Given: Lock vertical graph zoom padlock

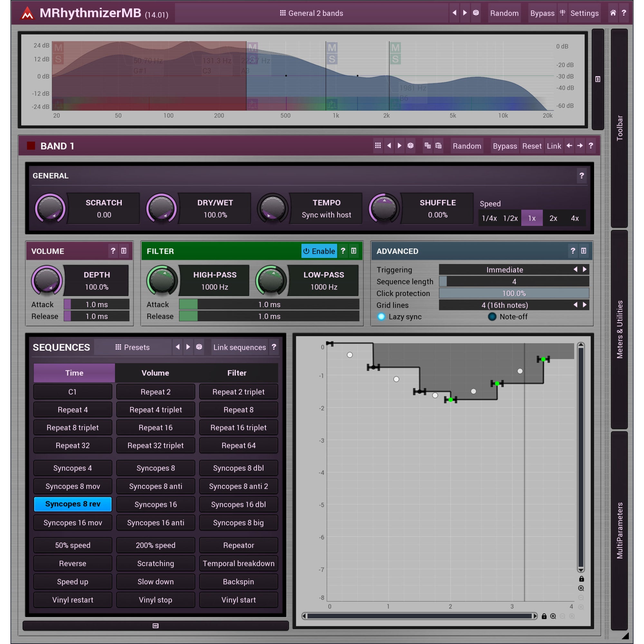Looking at the screenshot, I should [581, 579].
